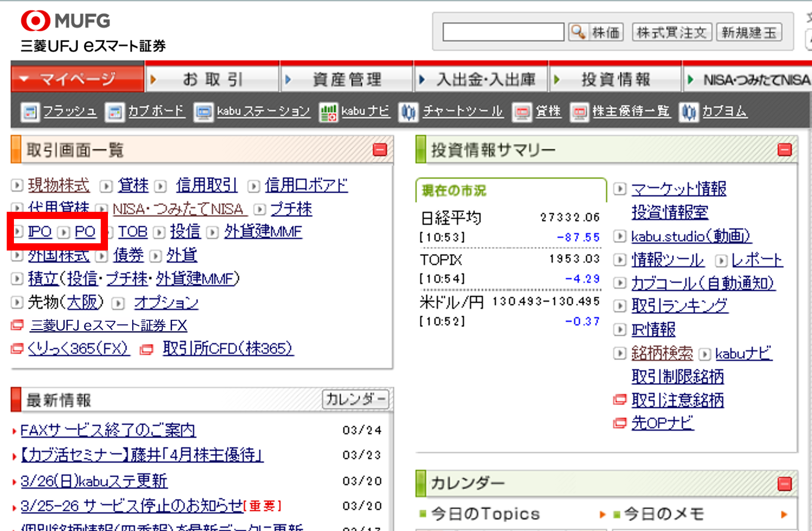Open the 積立 link
Image resolution: width=812 pixels, height=531 pixels.
[43, 278]
